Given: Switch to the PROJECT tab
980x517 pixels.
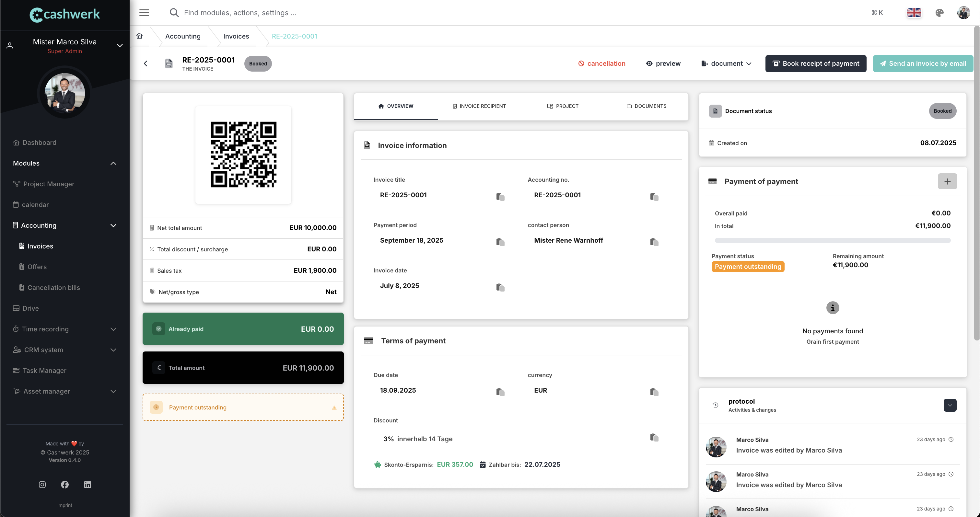Looking at the screenshot, I should click(x=563, y=106).
